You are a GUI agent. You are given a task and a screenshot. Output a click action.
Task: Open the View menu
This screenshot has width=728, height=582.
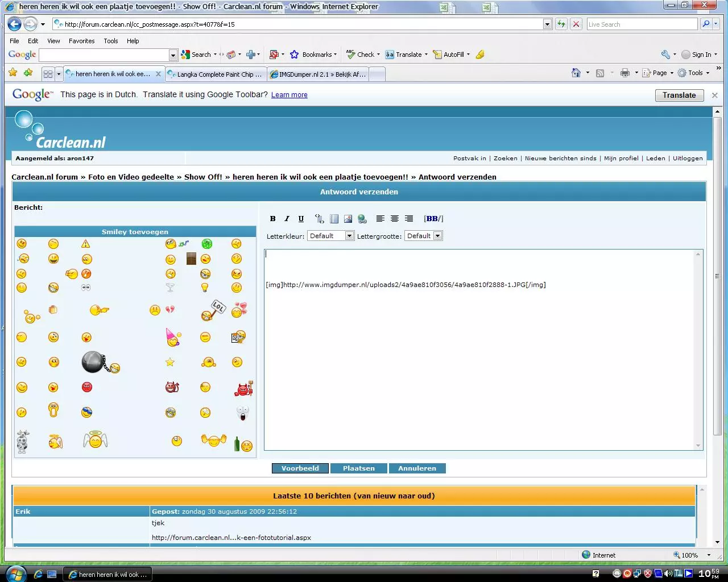point(53,41)
